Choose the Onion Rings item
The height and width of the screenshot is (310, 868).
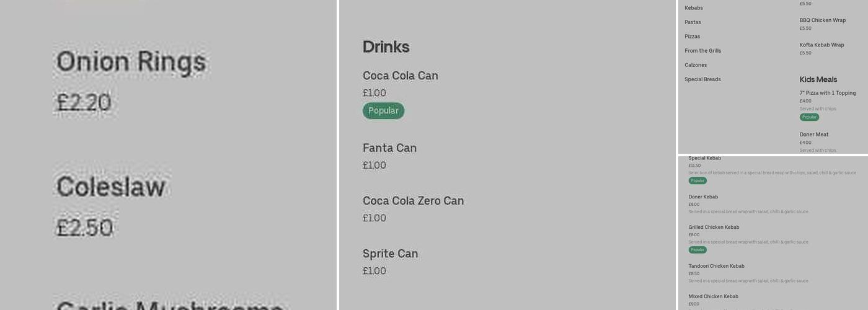131,63
